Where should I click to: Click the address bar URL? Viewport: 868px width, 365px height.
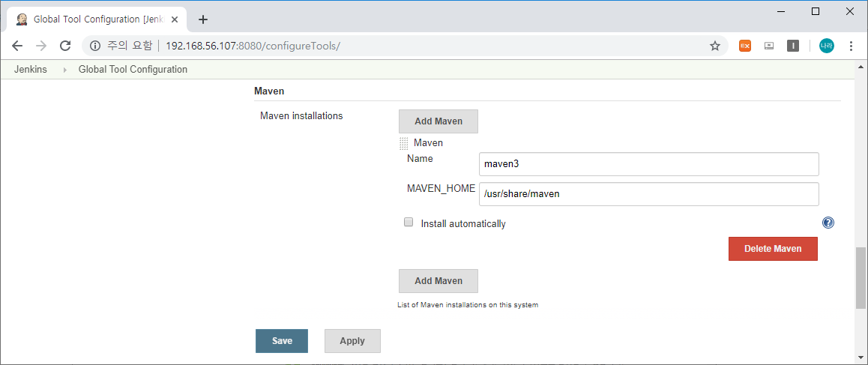pyautogui.click(x=253, y=46)
